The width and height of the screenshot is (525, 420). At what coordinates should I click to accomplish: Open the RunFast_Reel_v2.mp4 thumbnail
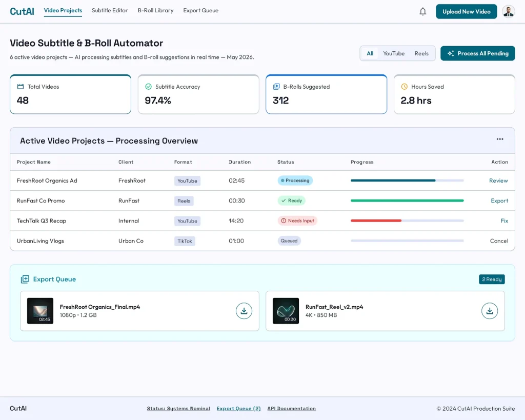(x=286, y=311)
